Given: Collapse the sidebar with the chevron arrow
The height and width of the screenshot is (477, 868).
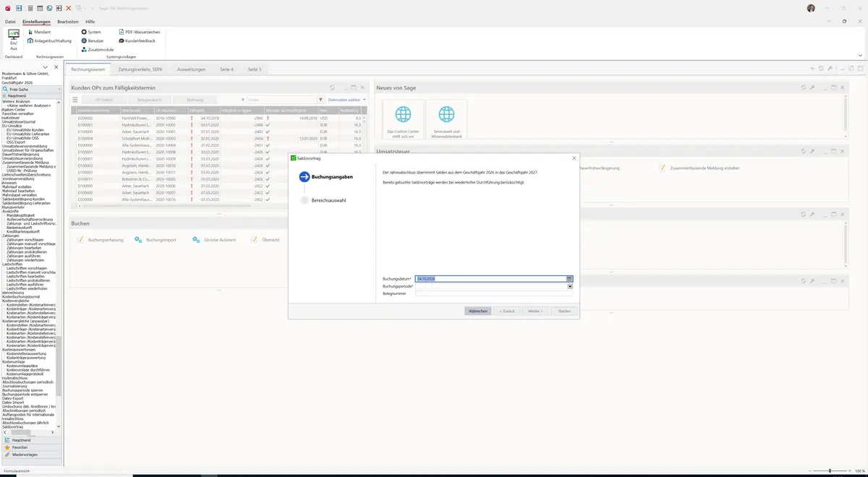Looking at the screenshot, I should (x=45, y=67).
